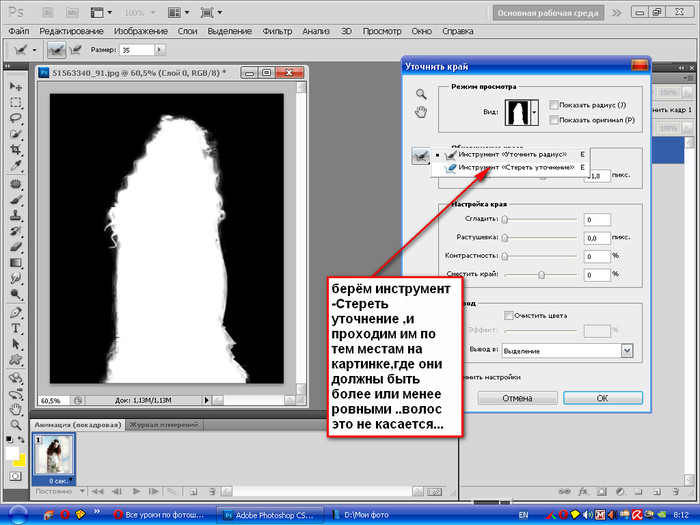700x525 pixels.
Task: Open the zoom level 100% dropdown
Action: pyautogui.click(x=153, y=13)
